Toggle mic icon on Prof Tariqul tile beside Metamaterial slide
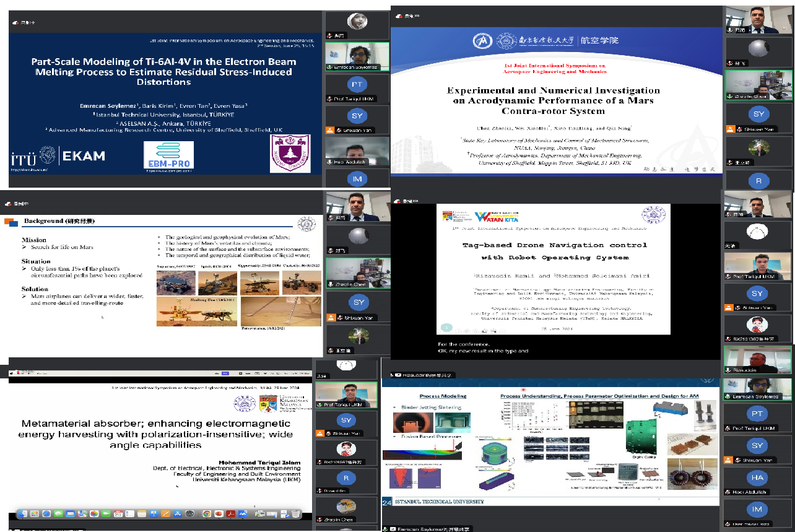This screenshot has height=532, width=795. 320,405
